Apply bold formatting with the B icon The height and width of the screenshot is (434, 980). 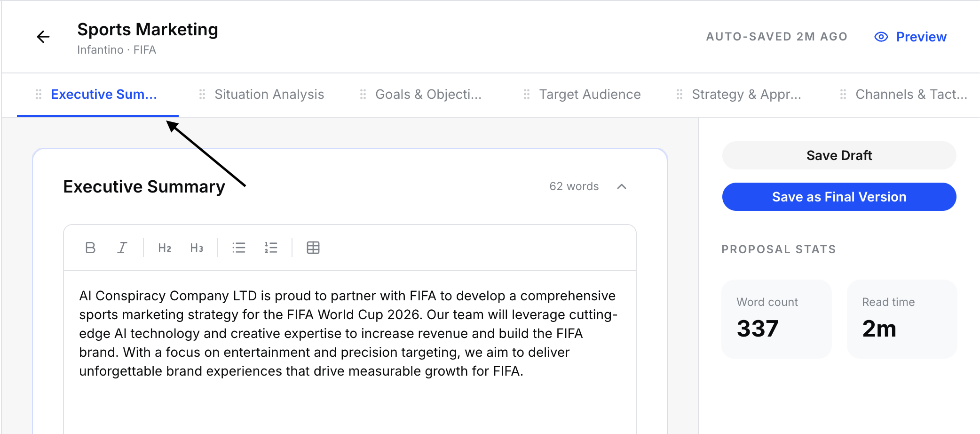(x=90, y=248)
